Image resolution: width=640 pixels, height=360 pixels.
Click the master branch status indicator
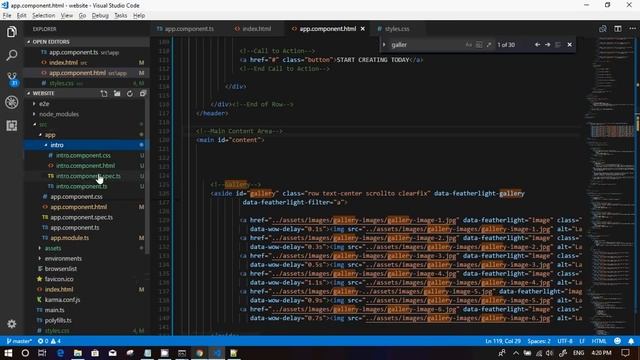tap(19, 341)
